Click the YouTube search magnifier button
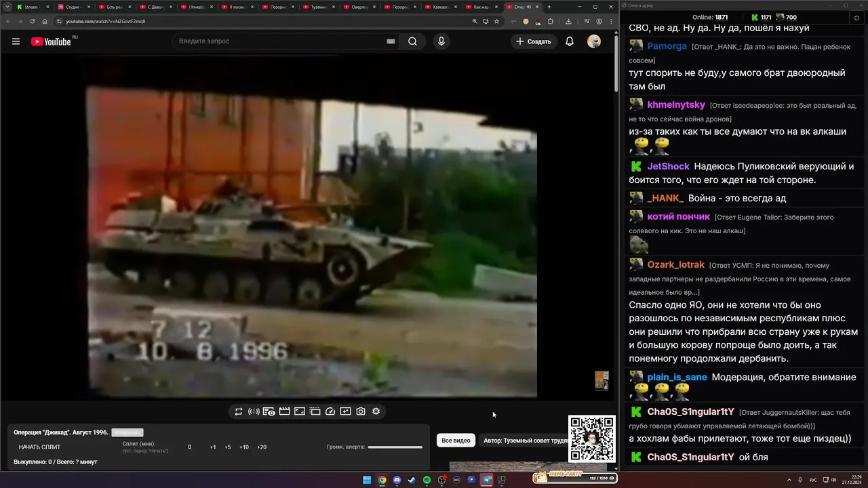This screenshot has width=868, height=488. coord(412,41)
